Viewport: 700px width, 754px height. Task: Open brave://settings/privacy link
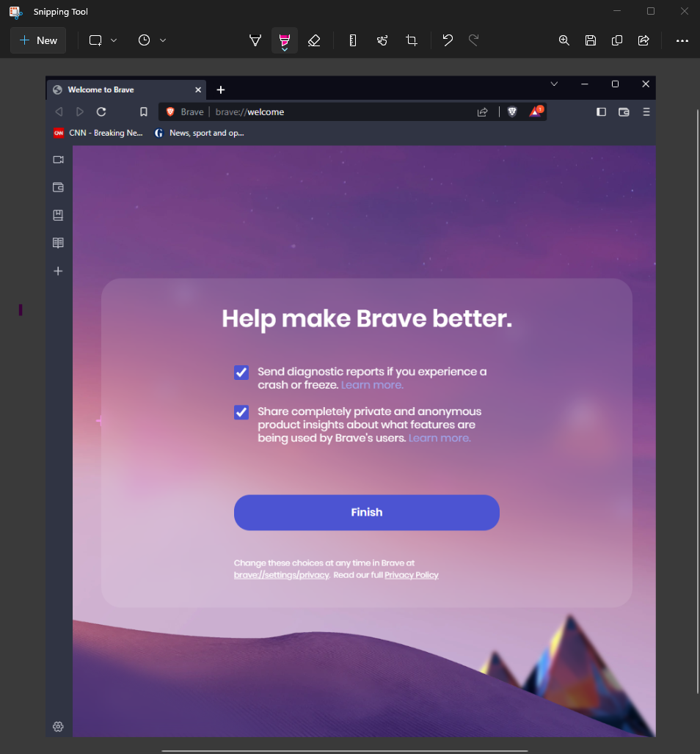(x=282, y=575)
